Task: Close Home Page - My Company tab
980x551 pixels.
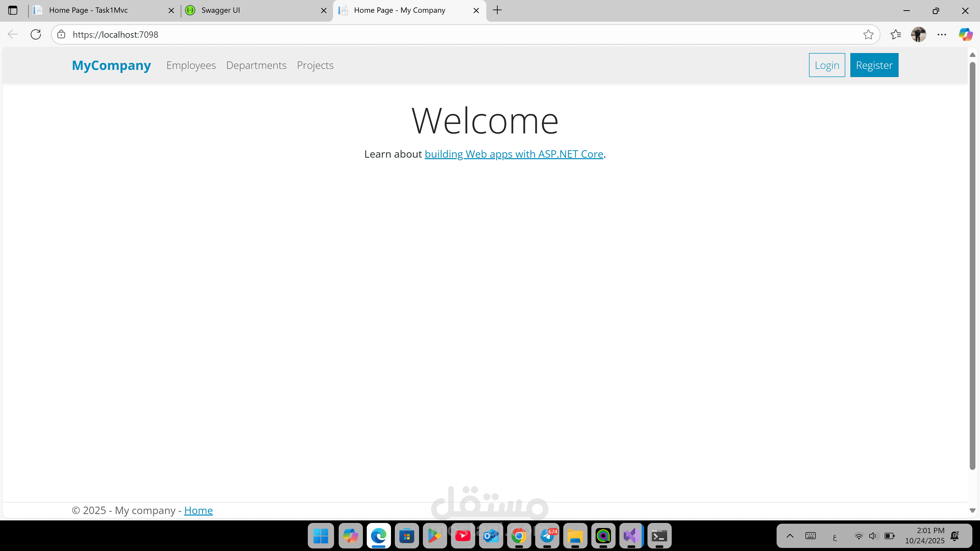Action: (476, 11)
